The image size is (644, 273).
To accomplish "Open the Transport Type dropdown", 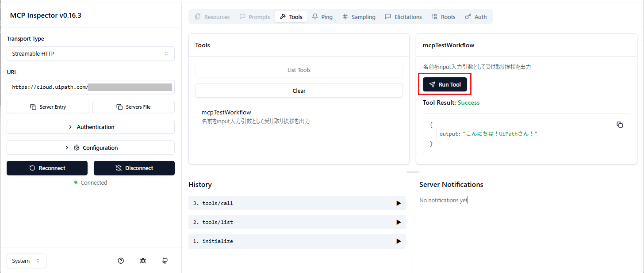I will 91,53.
